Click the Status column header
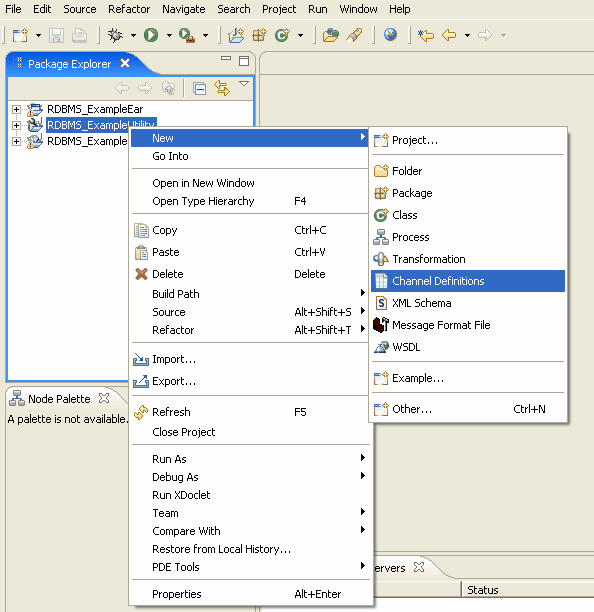Image resolution: width=594 pixels, height=612 pixels. [483, 590]
